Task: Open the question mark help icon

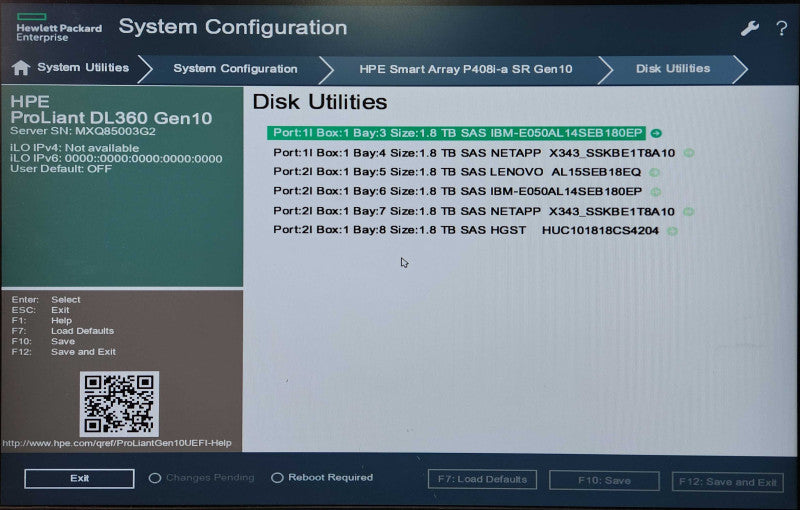Action: [781, 28]
